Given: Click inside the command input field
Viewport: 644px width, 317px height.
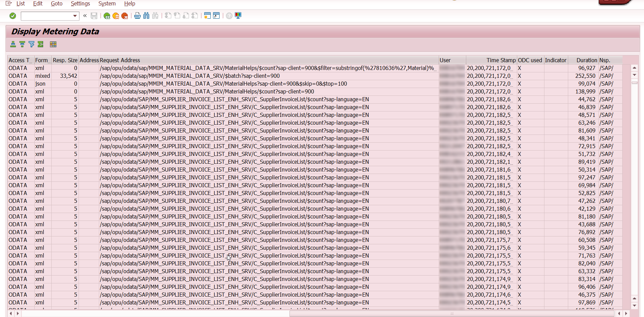Looking at the screenshot, I should pyautogui.click(x=46, y=16).
